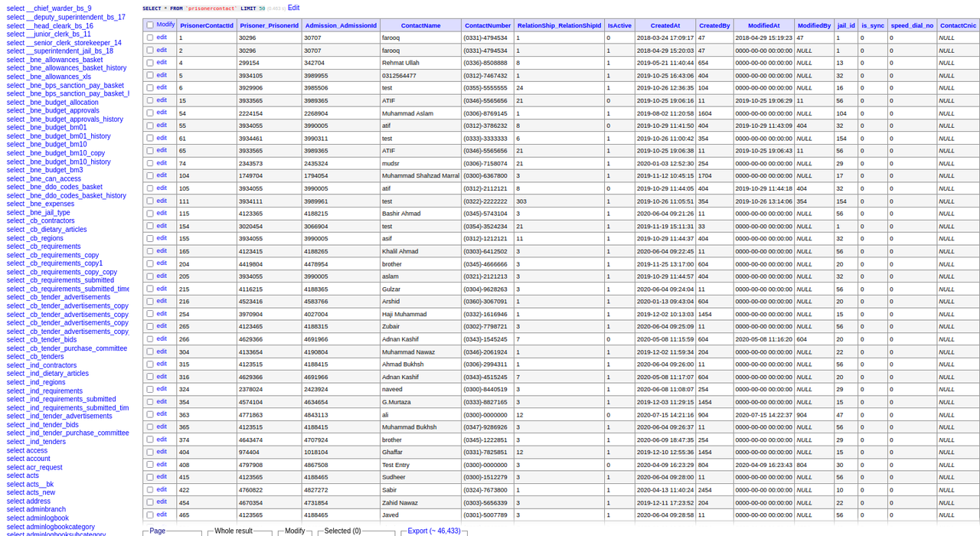
Task: Sort by ContactNumber column header
Action: click(x=488, y=25)
